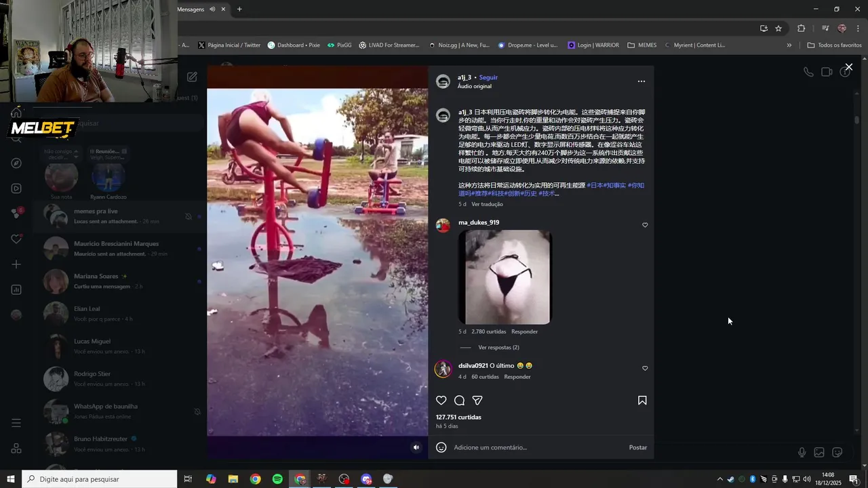Open WhatsApp de baunilha conversation

119,411
